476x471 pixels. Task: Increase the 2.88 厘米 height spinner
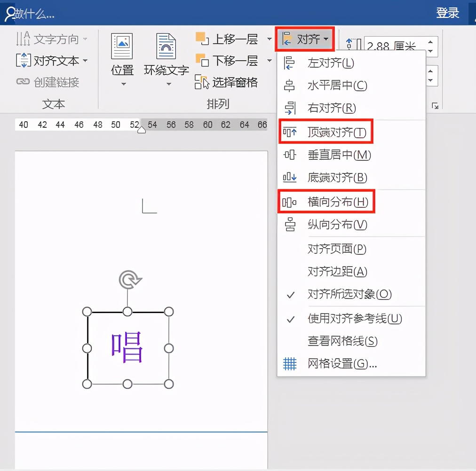(430, 42)
